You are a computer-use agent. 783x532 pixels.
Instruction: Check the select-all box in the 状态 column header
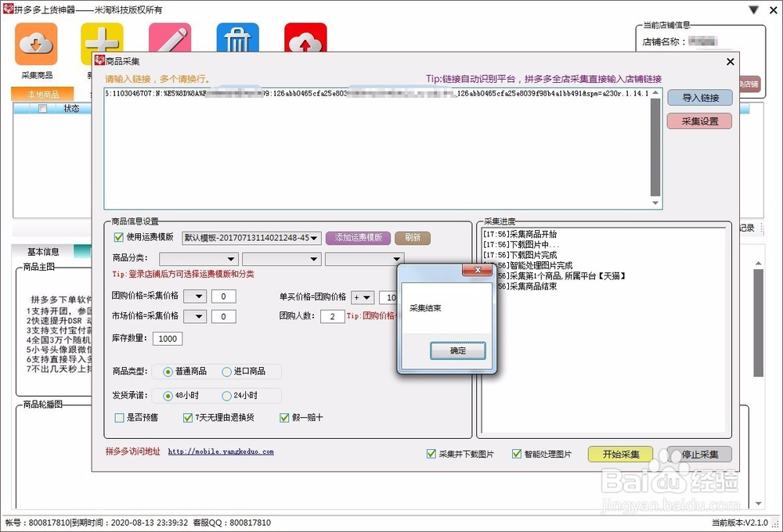43,108
